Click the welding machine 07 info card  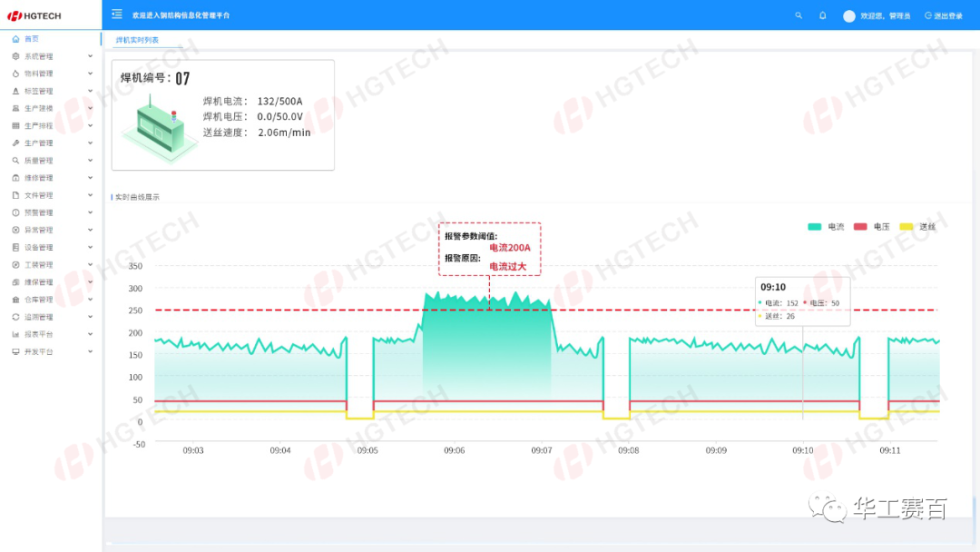[x=222, y=114]
